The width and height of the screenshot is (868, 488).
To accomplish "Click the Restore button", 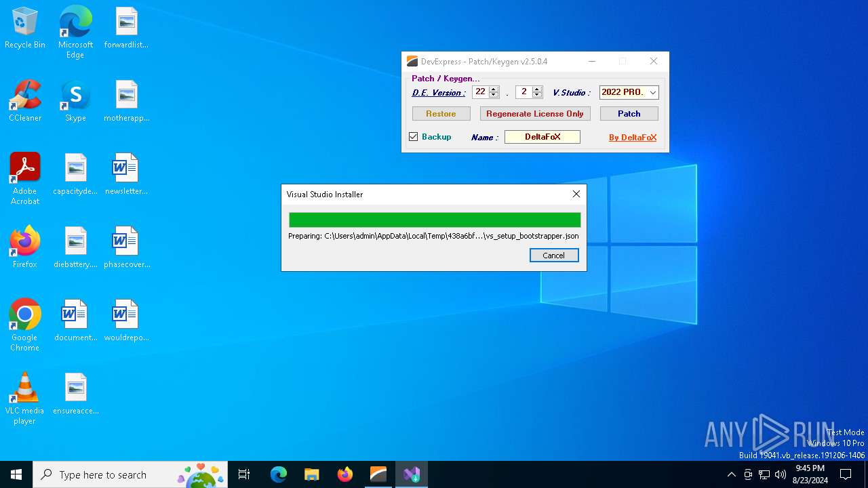I will [x=441, y=114].
